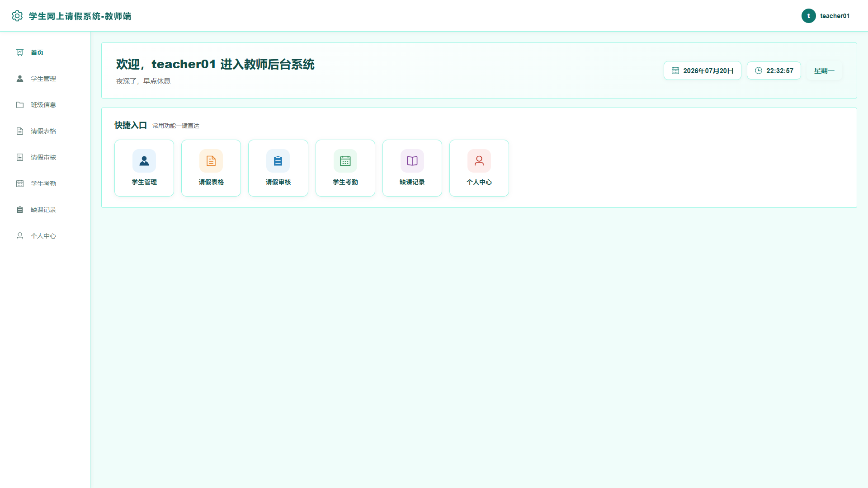
Task: Open the 请假审核 blue clipboard icon
Action: pos(278,161)
